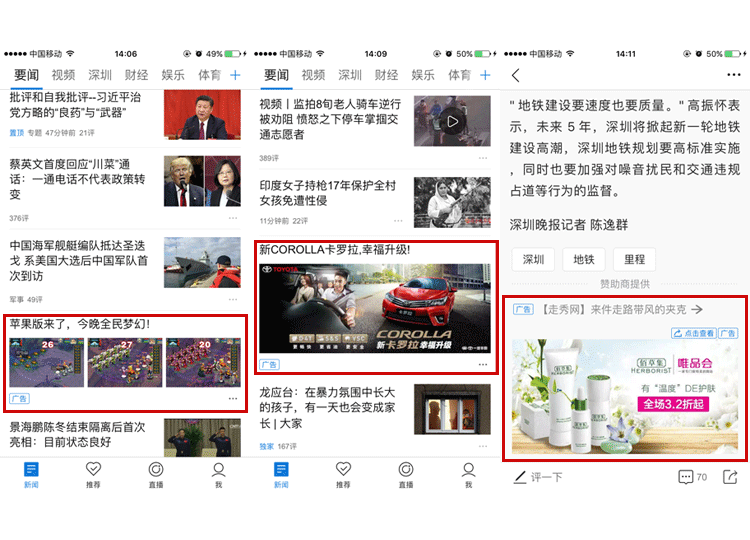Open more options on the 梦幻 game ad
Viewport: 750px width, 540px height.
tap(233, 398)
